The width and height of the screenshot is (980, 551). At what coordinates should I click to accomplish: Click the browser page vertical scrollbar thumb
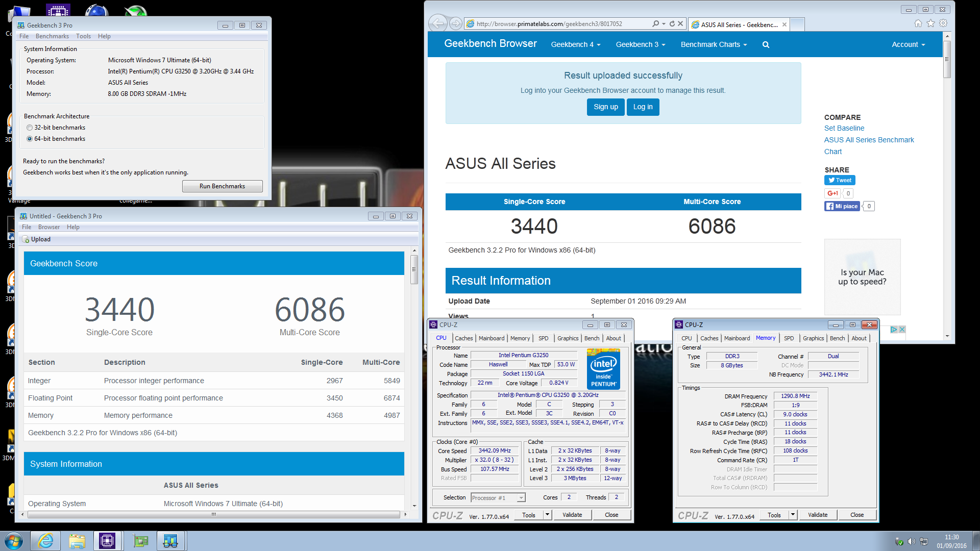pyautogui.click(x=947, y=59)
